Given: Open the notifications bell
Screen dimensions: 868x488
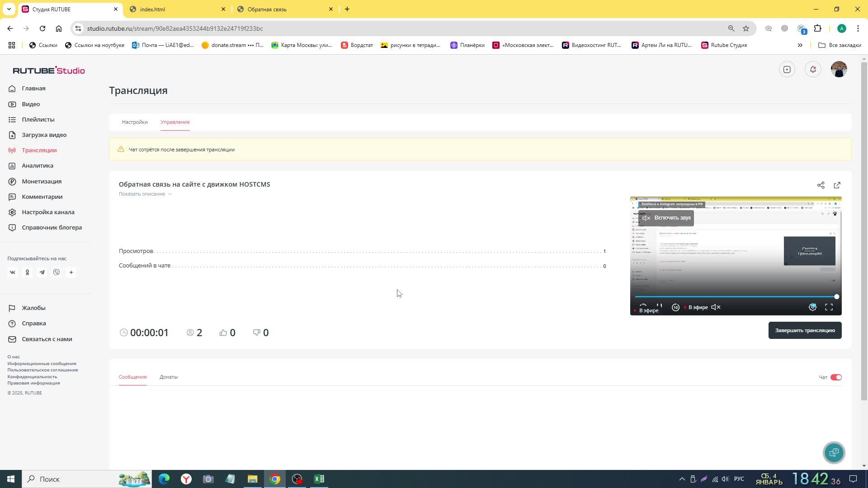Looking at the screenshot, I should (813, 70).
